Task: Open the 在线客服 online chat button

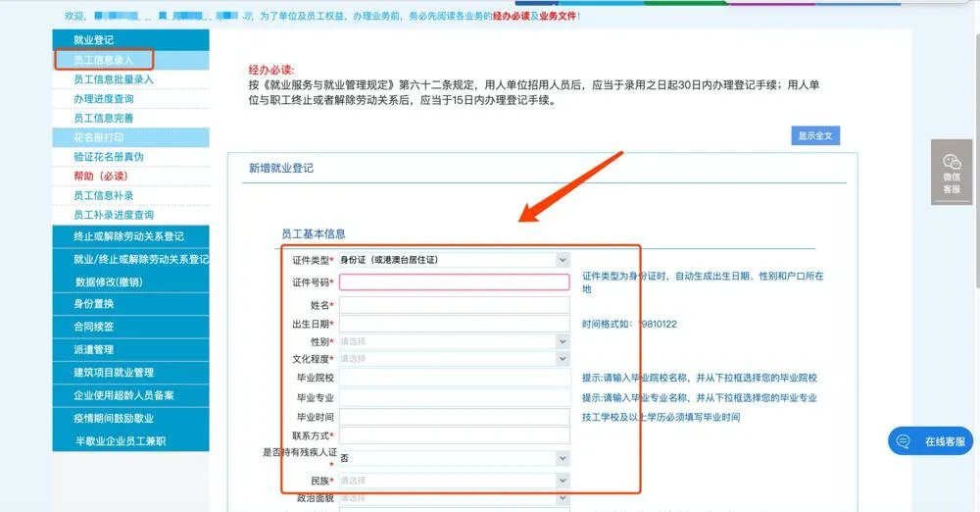Action: [x=931, y=441]
